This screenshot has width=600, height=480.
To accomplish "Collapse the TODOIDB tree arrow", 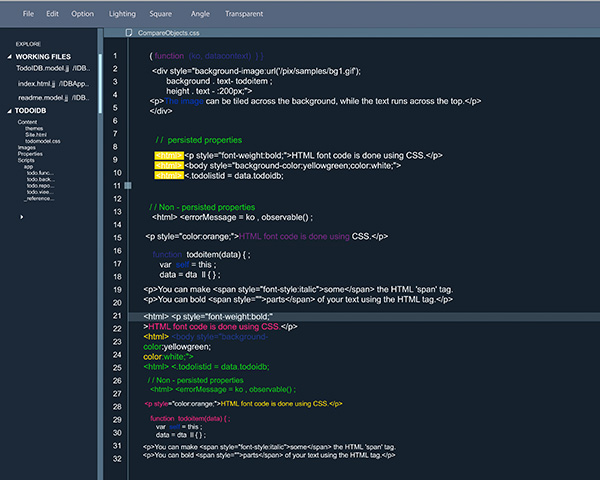I will (7, 110).
